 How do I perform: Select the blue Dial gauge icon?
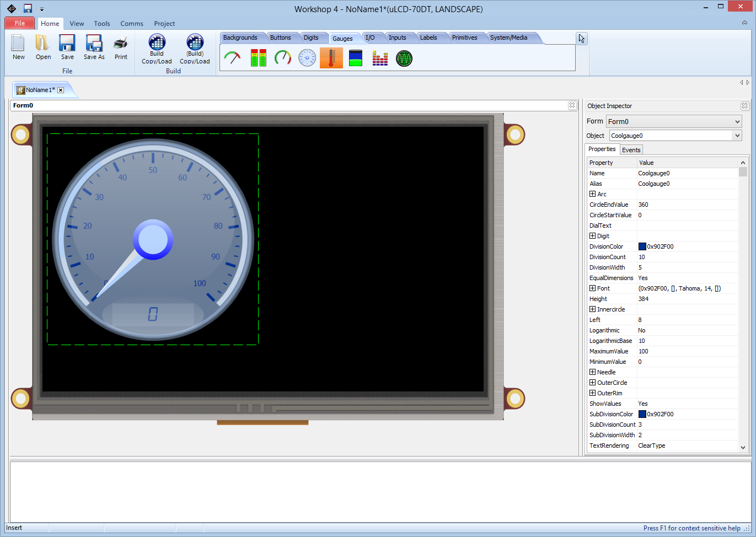coord(307,58)
